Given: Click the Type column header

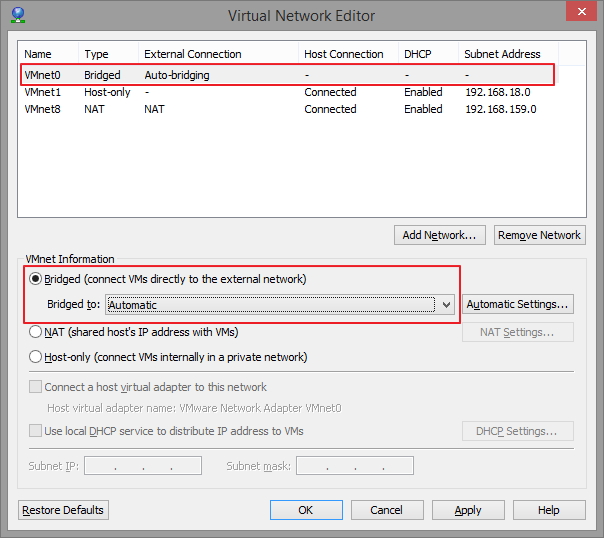Looking at the screenshot, I should pos(97,54).
